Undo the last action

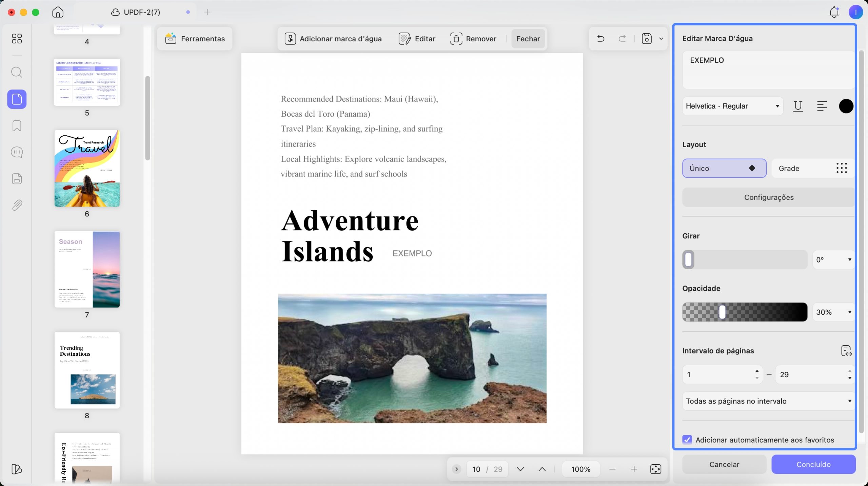click(601, 38)
